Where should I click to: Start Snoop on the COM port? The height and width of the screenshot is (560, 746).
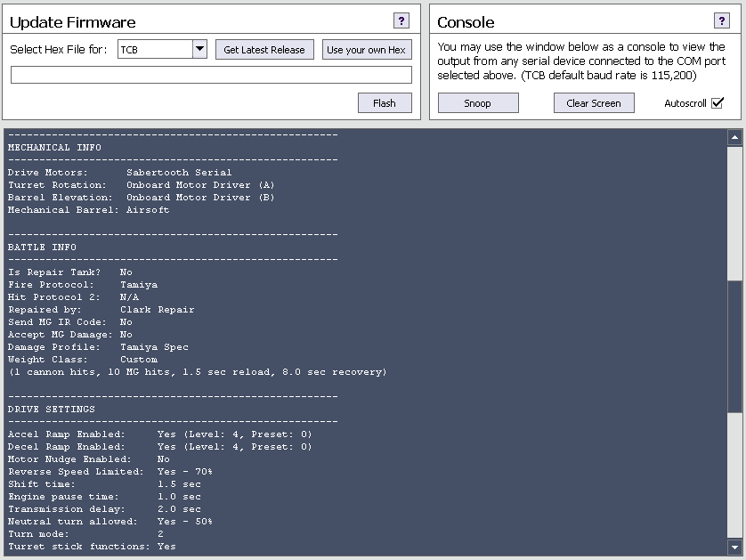tap(477, 103)
